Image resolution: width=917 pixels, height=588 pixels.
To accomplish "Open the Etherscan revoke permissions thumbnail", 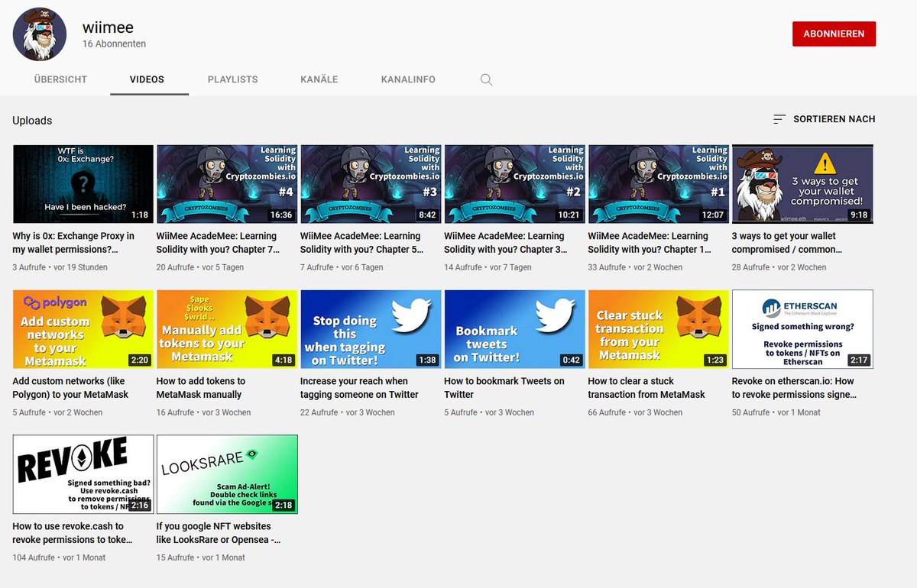I will 802,329.
